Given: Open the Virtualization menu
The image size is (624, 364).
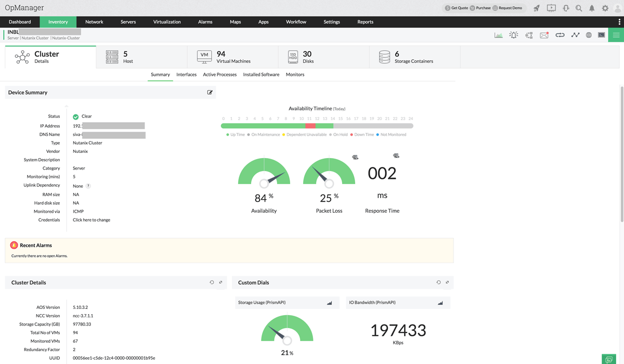Looking at the screenshot, I should (x=167, y=22).
